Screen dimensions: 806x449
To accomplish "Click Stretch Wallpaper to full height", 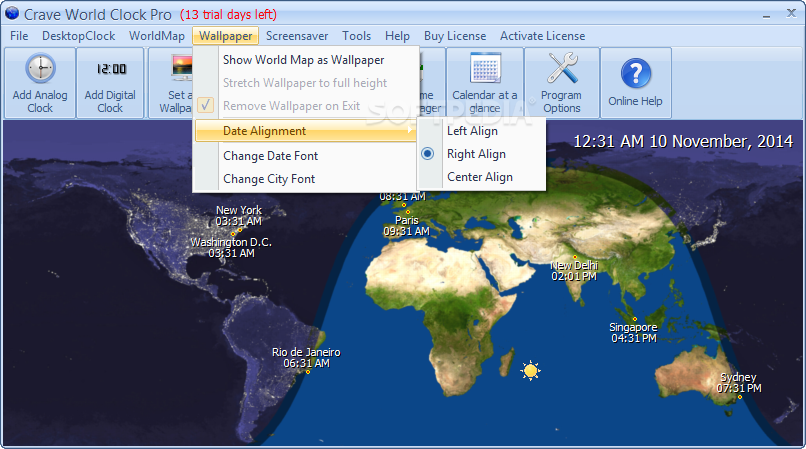I will [x=305, y=83].
